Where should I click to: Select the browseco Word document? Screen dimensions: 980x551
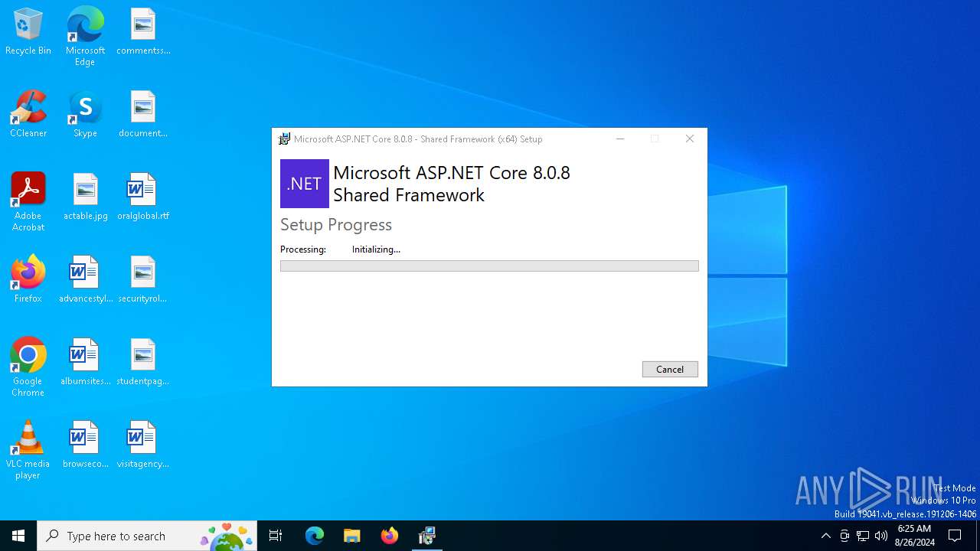pyautogui.click(x=85, y=445)
